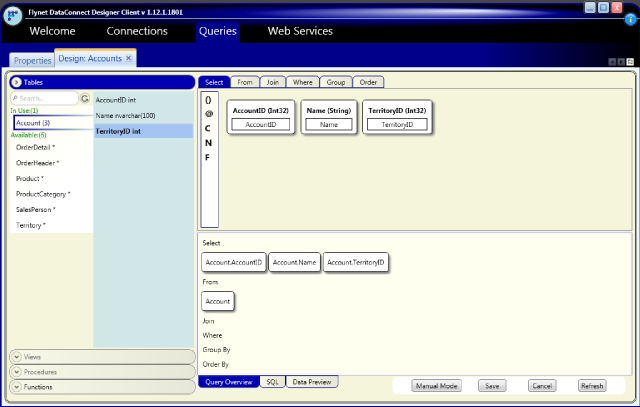Close the Design: Accounts tab
The image size is (640, 407).
tap(128, 58)
